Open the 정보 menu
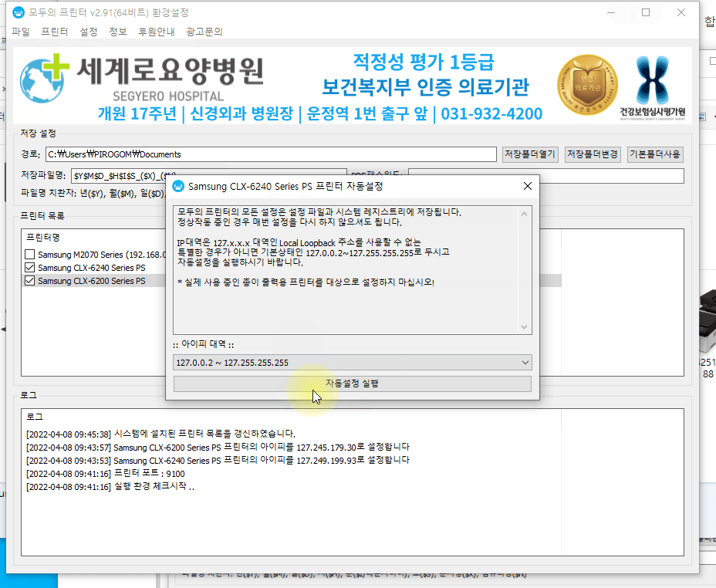 coord(118,32)
